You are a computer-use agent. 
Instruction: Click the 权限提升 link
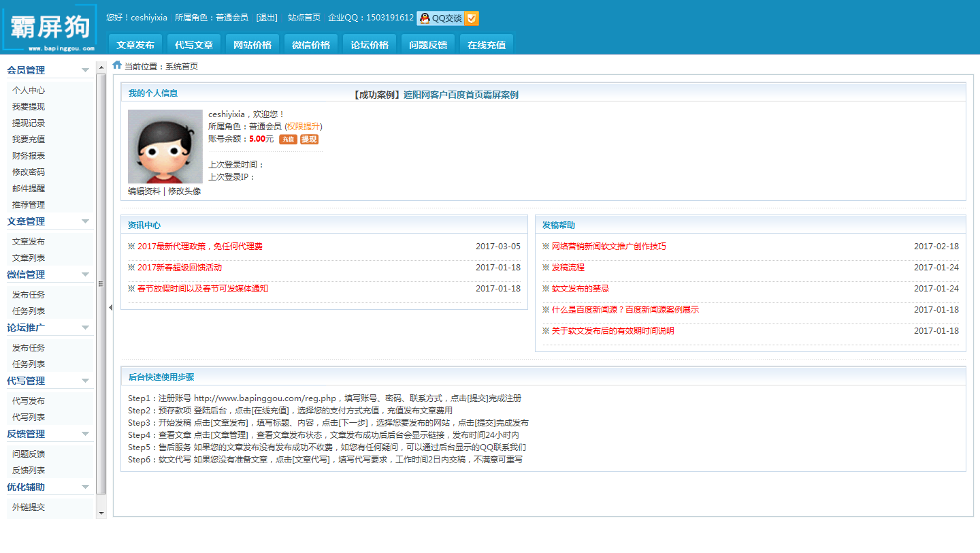(x=303, y=127)
